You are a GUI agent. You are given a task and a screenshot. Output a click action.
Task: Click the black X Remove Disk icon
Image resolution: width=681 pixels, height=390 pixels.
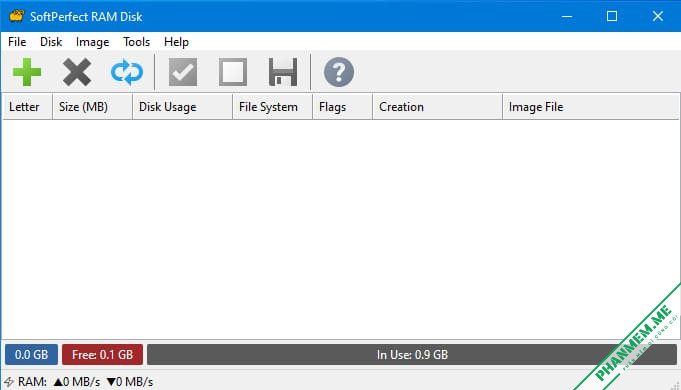[77, 72]
